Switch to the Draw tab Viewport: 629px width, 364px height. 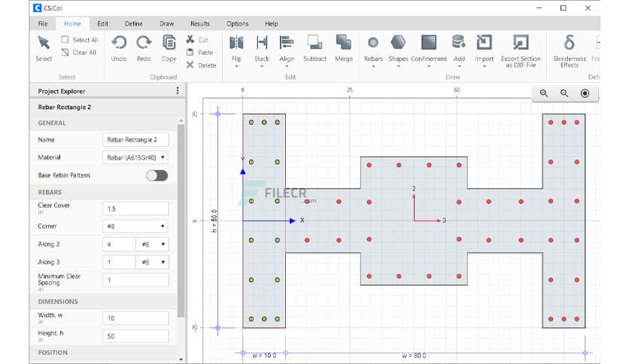point(166,23)
